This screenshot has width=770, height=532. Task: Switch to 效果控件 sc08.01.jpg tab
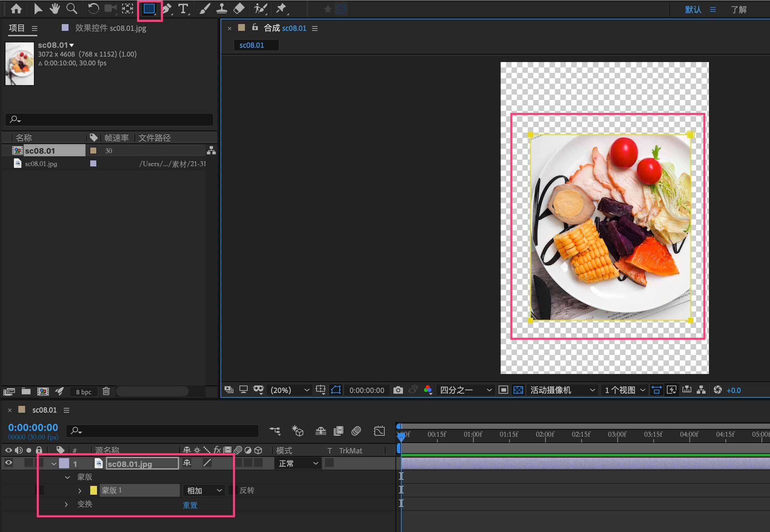tap(110, 28)
